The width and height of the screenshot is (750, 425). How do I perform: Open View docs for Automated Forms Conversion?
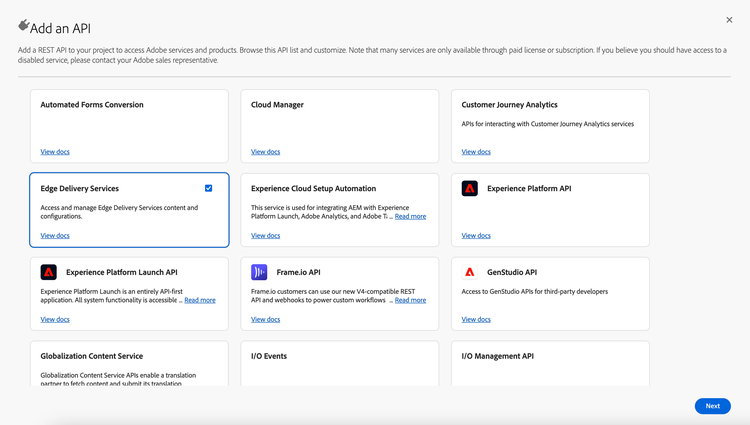tap(55, 152)
